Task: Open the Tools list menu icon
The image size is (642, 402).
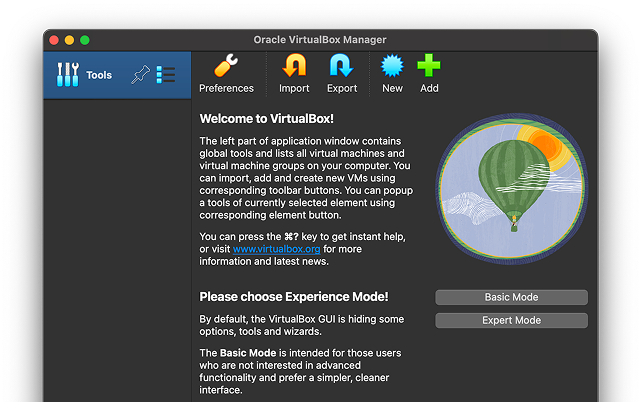Action: (x=166, y=75)
